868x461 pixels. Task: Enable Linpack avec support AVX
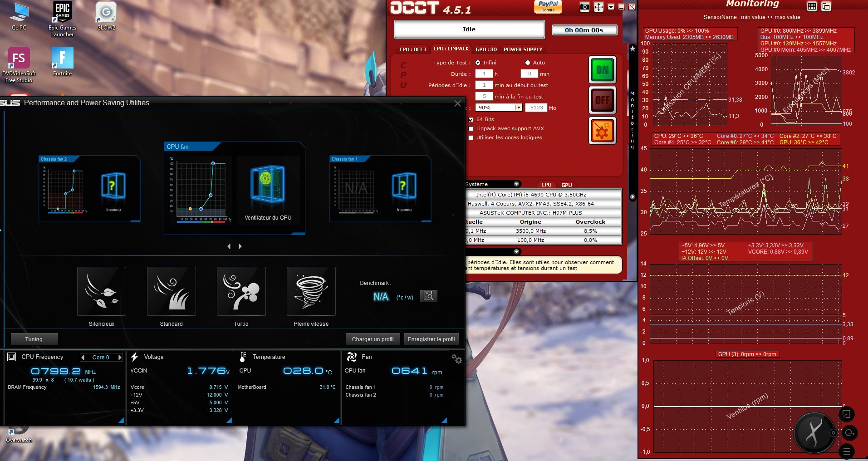point(471,128)
